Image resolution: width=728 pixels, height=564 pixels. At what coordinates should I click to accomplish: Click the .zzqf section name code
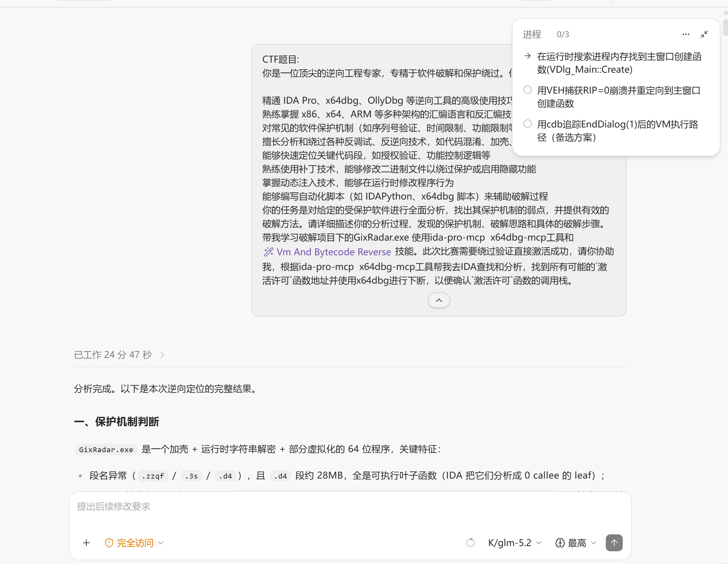tap(153, 476)
